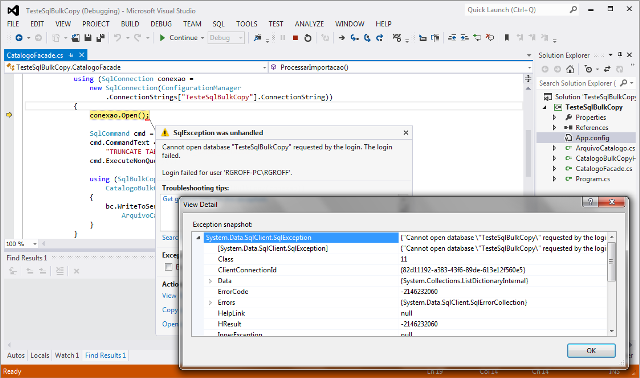Stop debugging with the red square icon
The height and width of the screenshot is (378, 640).
tap(296, 38)
